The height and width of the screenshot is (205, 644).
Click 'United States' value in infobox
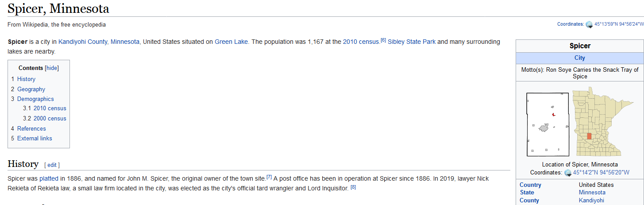pyautogui.click(x=596, y=185)
